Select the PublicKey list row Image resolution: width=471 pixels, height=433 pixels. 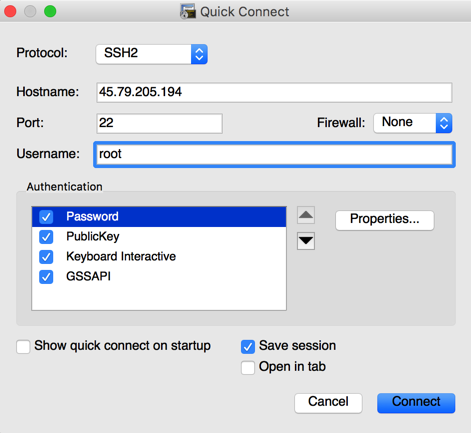coord(159,237)
